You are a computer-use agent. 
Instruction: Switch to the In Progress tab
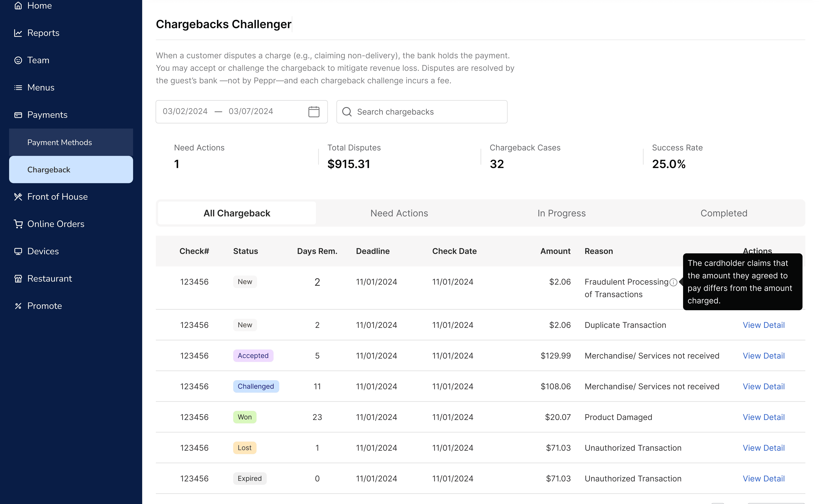[561, 213]
